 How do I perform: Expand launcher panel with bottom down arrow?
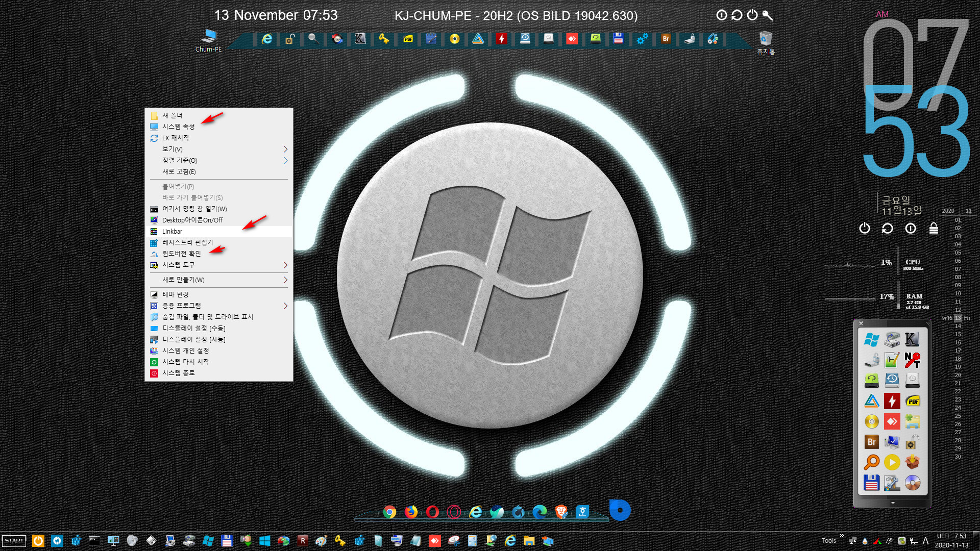tap(893, 503)
